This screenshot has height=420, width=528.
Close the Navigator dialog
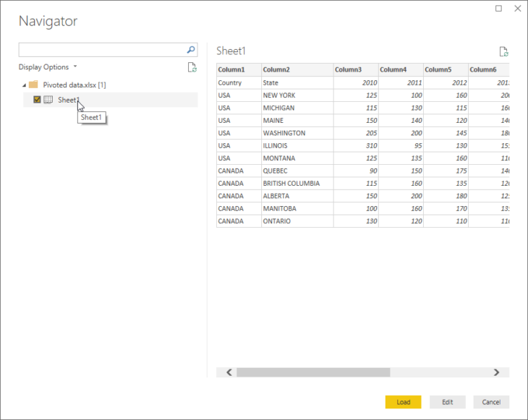click(518, 9)
